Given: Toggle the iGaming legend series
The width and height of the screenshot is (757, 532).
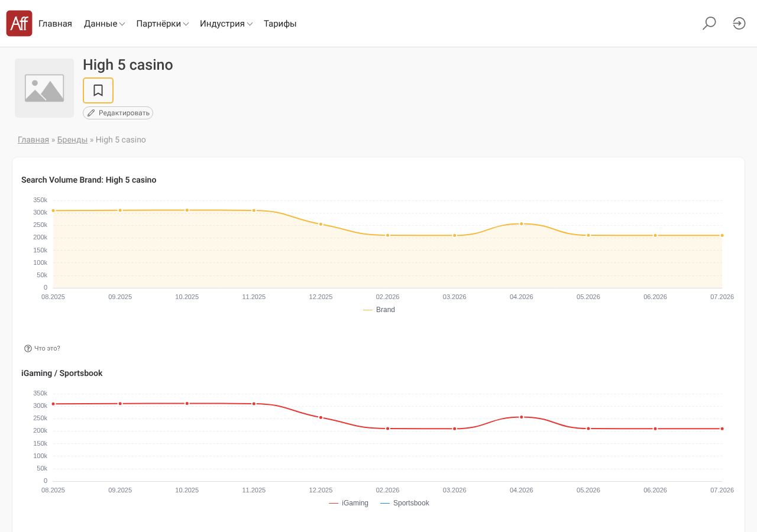Looking at the screenshot, I should [348, 503].
